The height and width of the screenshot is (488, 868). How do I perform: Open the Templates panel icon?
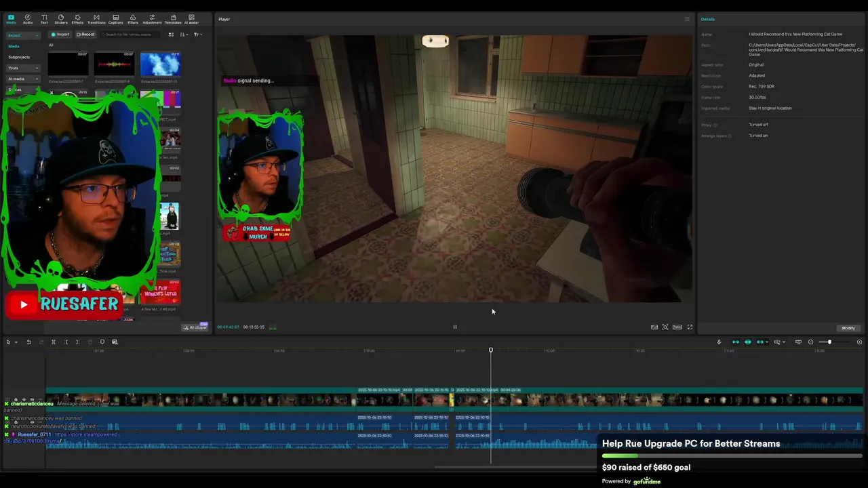[x=173, y=19]
